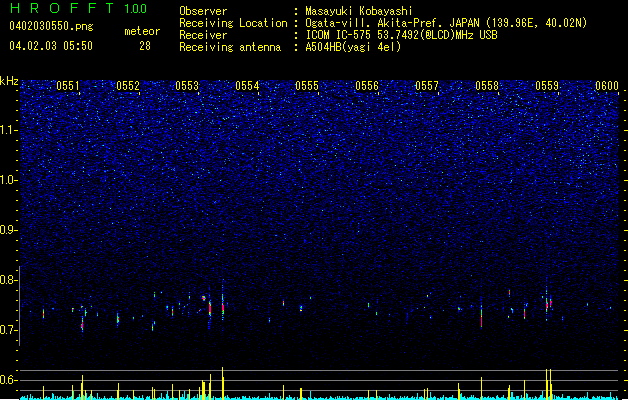Click the Receiver label
The height and width of the screenshot is (400, 629).
203,35
